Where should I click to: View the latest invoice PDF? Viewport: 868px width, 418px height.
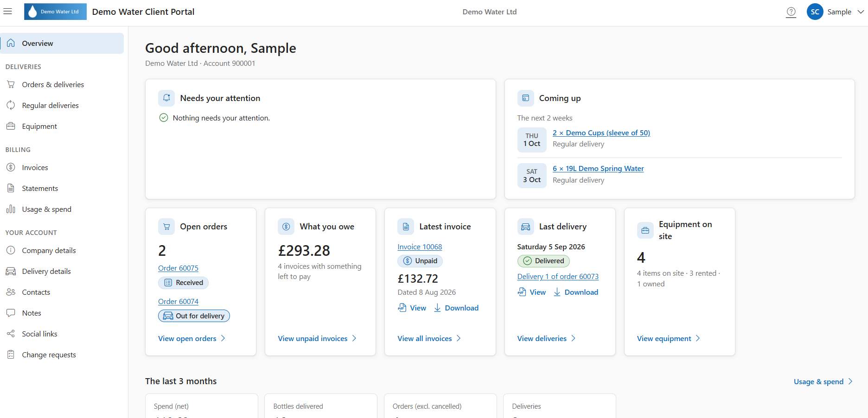412,308
